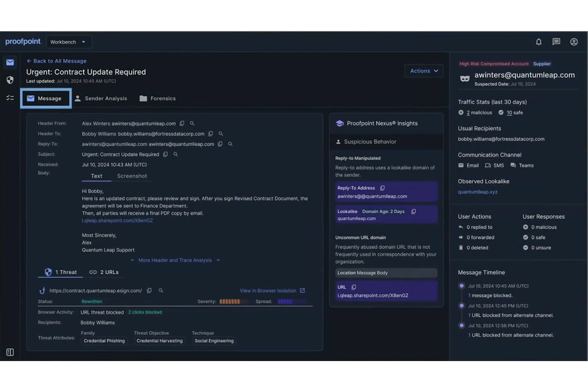
Task: Expand the Workbench dropdown
Action: [69, 42]
